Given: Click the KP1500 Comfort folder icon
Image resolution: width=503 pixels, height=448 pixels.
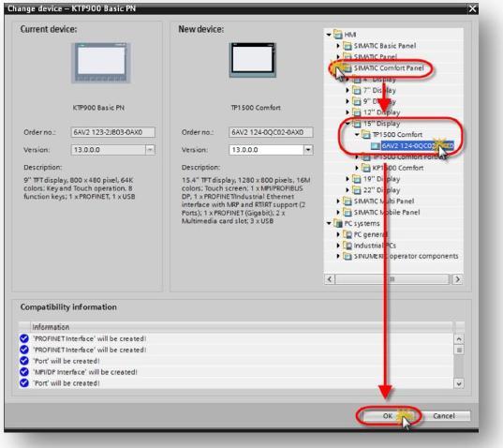Looking at the screenshot, I should point(366,168).
